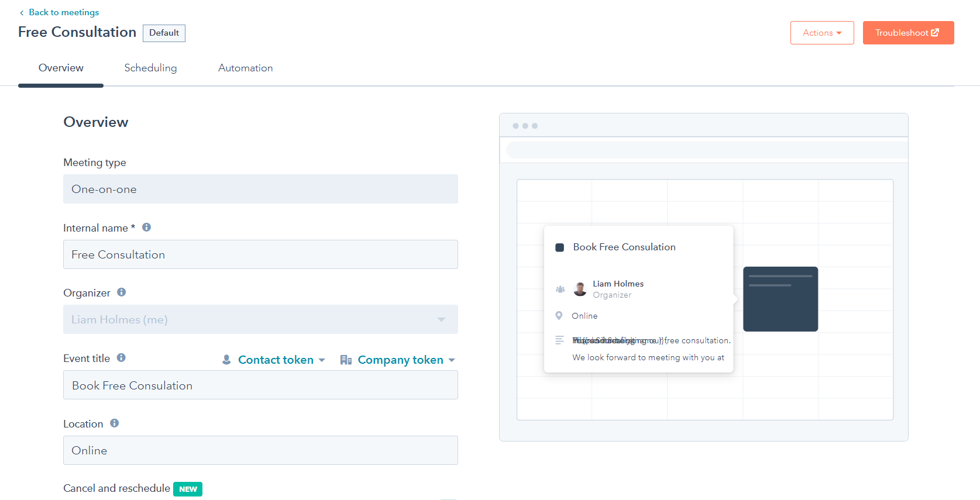Image resolution: width=980 pixels, height=500 pixels.
Task: Click the Meeting type One-on-one field
Action: 260,189
